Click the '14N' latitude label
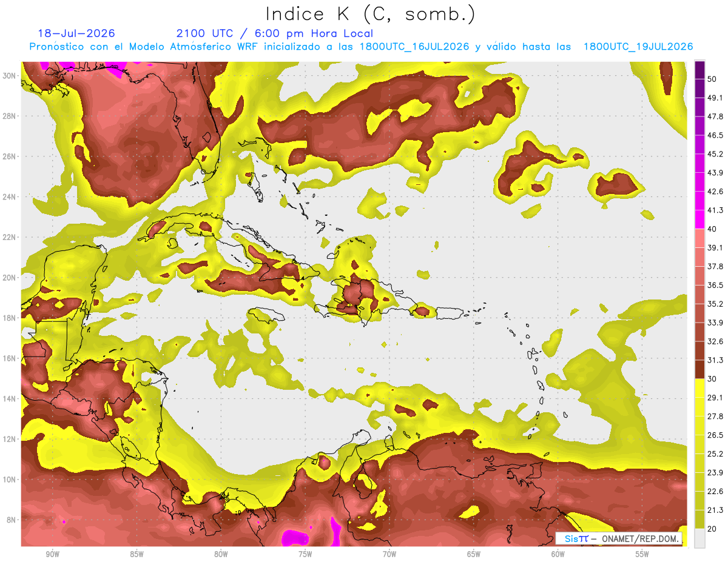The image size is (728, 562). pyautogui.click(x=10, y=398)
